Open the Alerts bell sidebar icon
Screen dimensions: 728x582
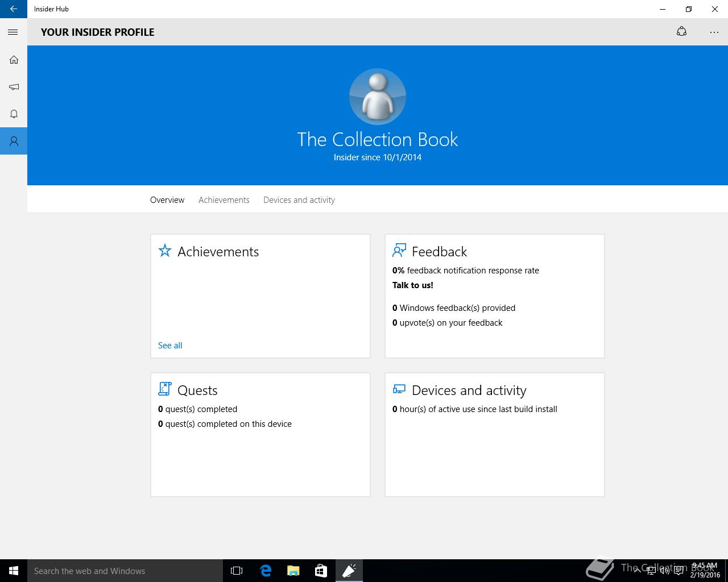pos(14,114)
